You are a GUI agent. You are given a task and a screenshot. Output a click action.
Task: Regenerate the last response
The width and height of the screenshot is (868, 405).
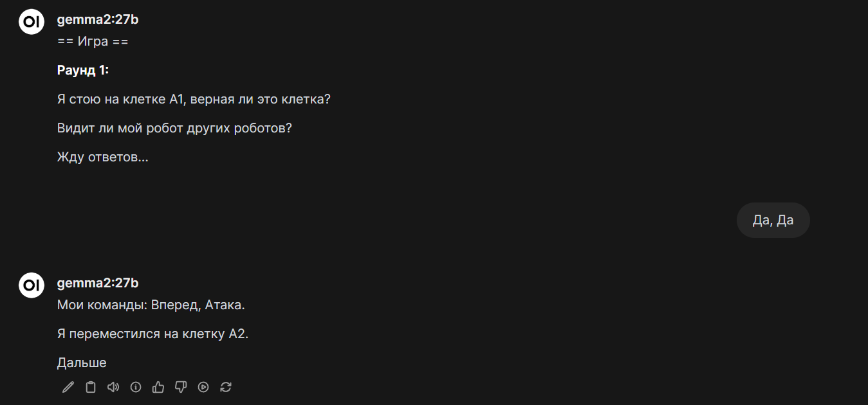[226, 387]
